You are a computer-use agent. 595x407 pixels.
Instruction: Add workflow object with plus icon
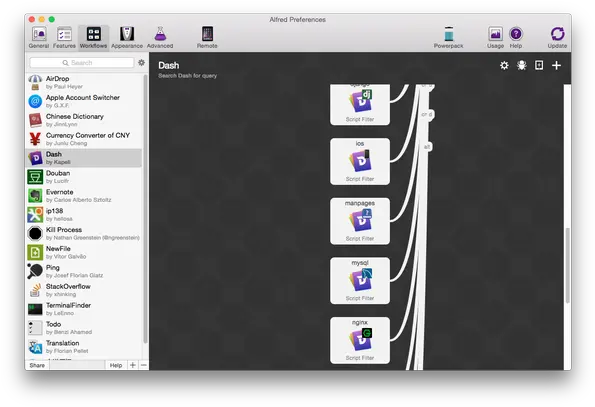[x=556, y=65]
